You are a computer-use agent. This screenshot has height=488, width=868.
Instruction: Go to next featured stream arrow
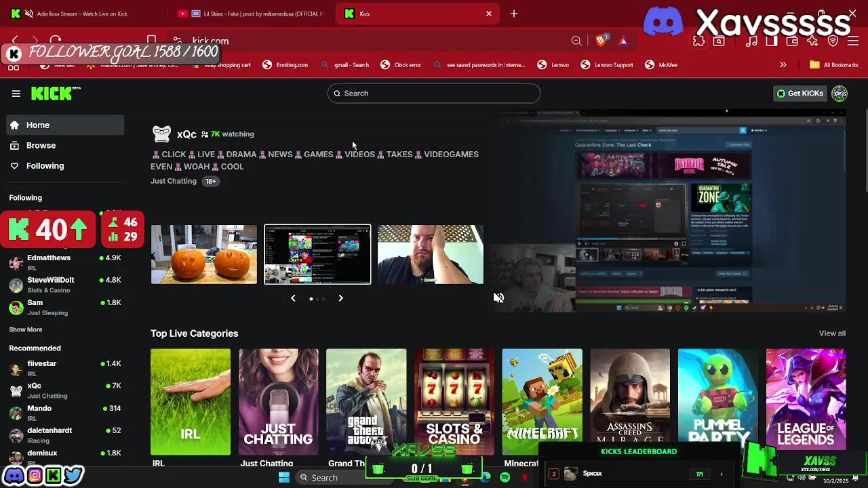(340, 298)
